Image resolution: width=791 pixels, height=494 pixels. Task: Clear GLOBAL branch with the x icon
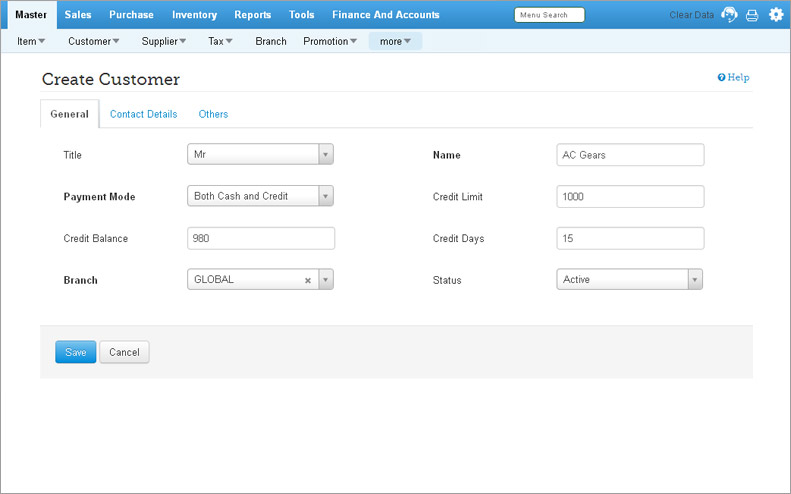pyautogui.click(x=308, y=280)
